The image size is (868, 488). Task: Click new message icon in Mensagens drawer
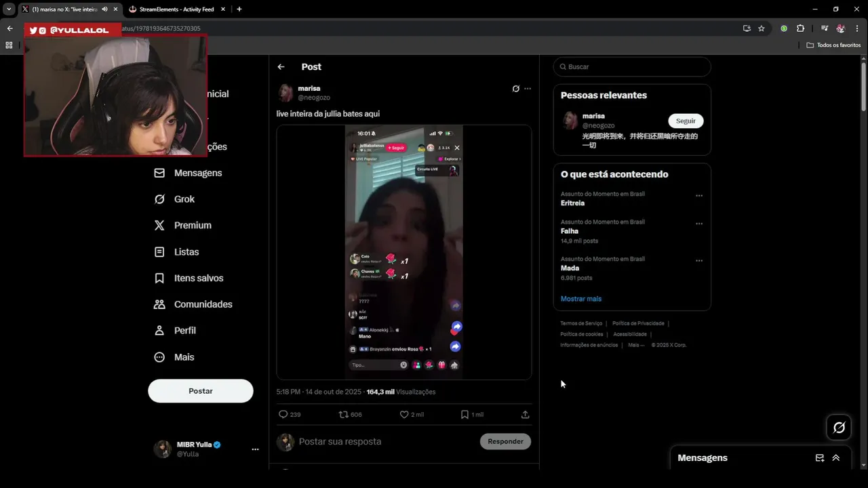pyautogui.click(x=819, y=458)
